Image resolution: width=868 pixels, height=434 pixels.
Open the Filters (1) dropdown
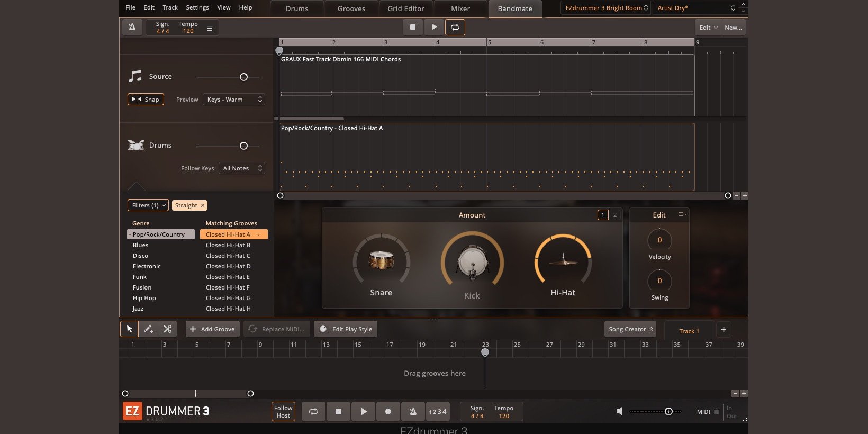click(x=148, y=205)
